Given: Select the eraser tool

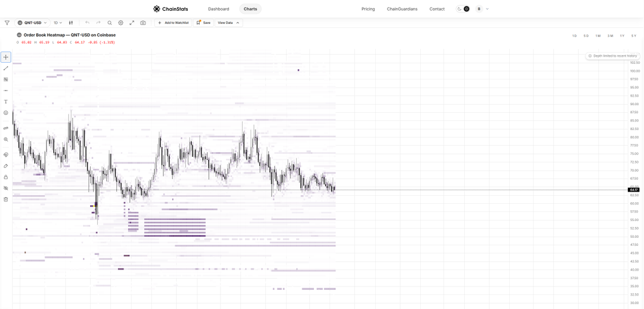Looking at the screenshot, I should click(6, 166).
